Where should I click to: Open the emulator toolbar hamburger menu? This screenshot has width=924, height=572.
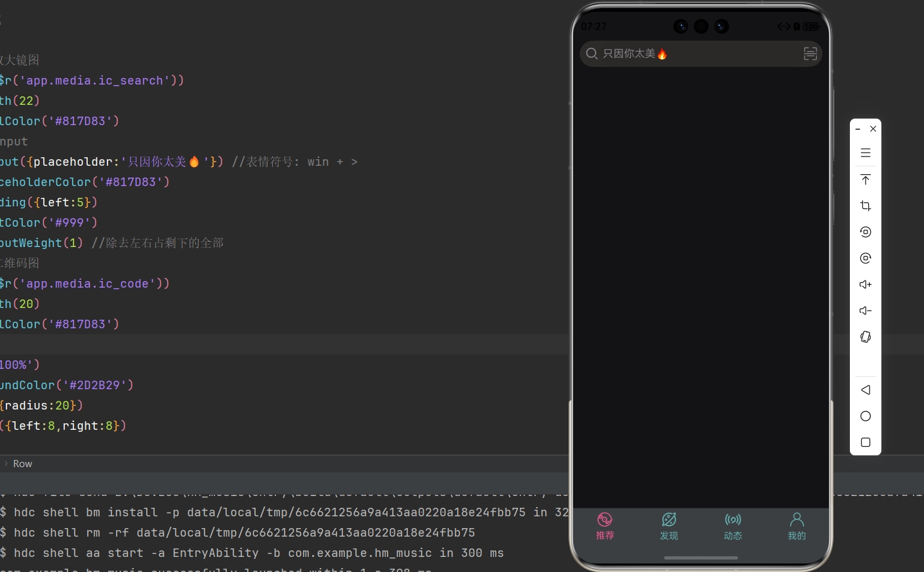click(x=865, y=153)
